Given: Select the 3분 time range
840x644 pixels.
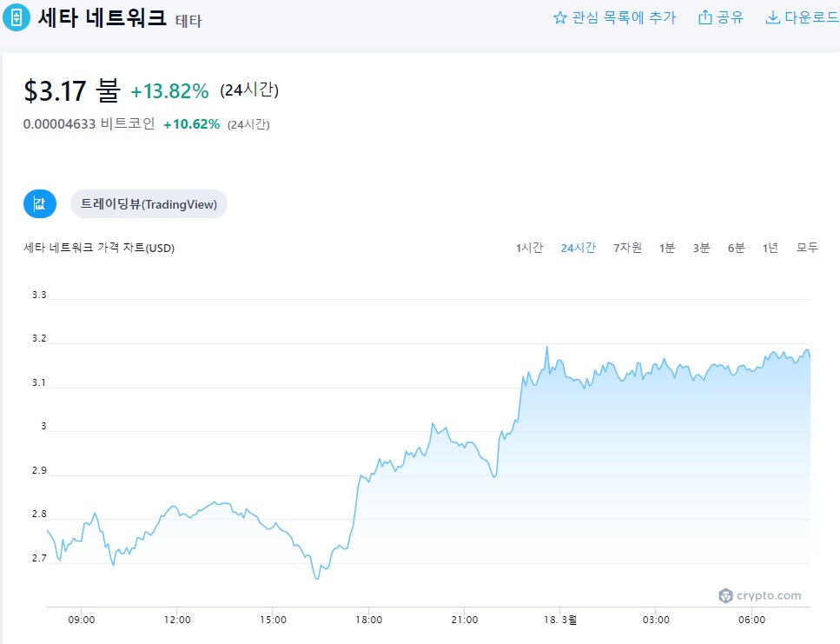Looking at the screenshot, I should [701, 248].
